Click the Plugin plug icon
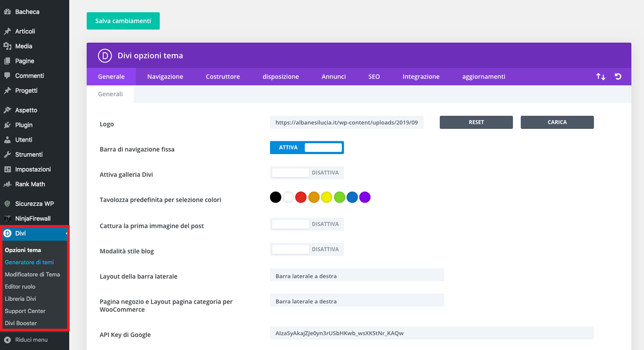644x350 pixels. click(7, 125)
